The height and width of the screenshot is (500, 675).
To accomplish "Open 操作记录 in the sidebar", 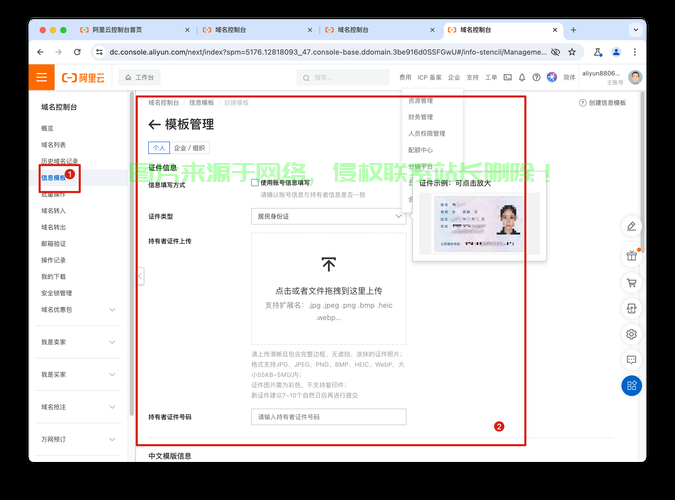I will click(x=53, y=260).
